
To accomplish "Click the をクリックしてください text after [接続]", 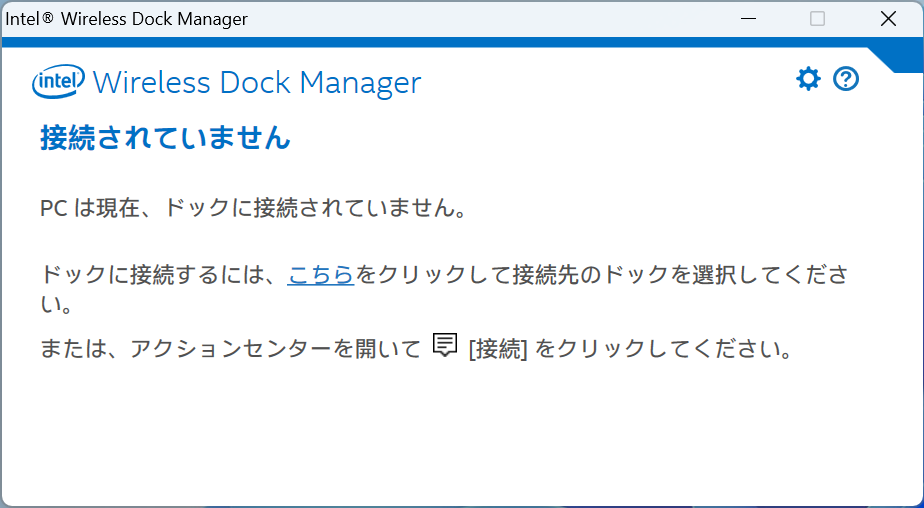I will [x=665, y=349].
